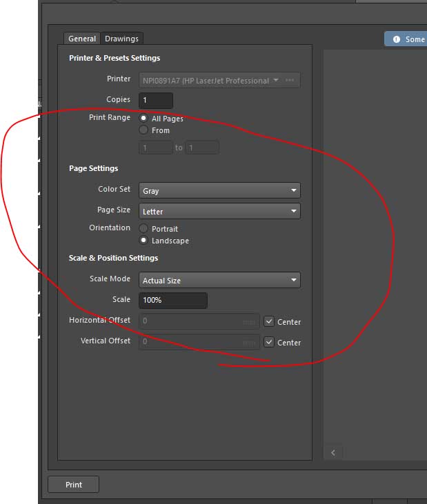Select the General tab
427x504 pixels.
pos(82,39)
